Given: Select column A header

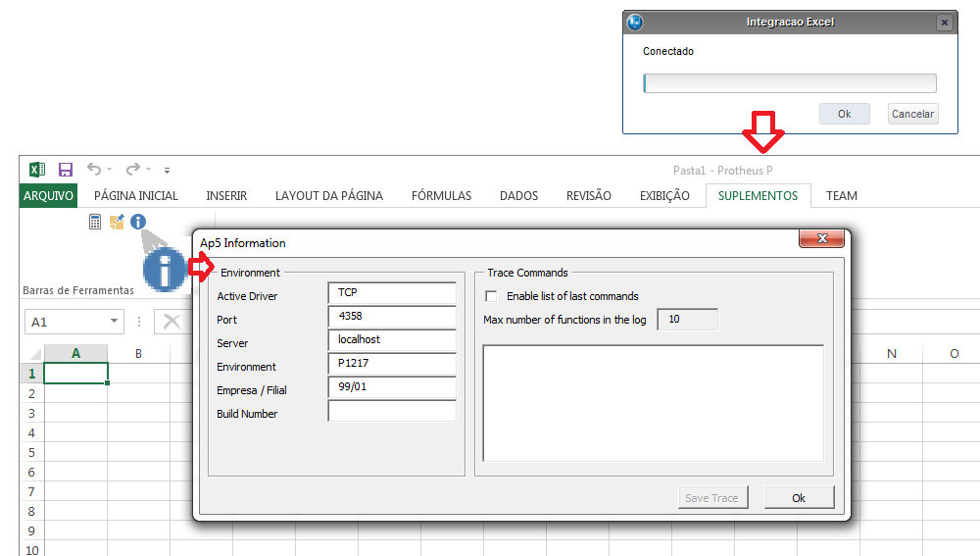Looking at the screenshot, I should tap(75, 353).
